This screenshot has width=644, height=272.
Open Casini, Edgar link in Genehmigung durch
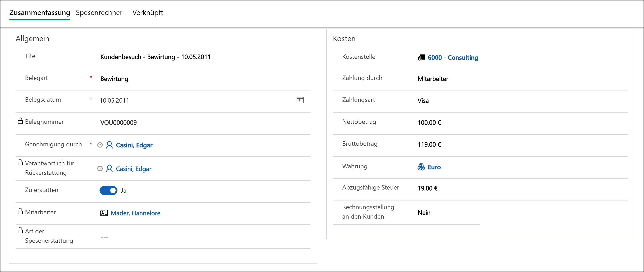pyautogui.click(x=134, y=145)
